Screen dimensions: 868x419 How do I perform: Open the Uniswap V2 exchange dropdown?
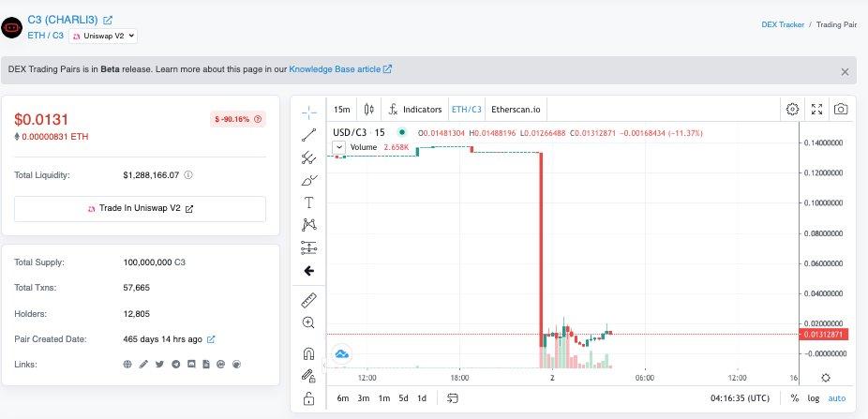tap(105, 36)
